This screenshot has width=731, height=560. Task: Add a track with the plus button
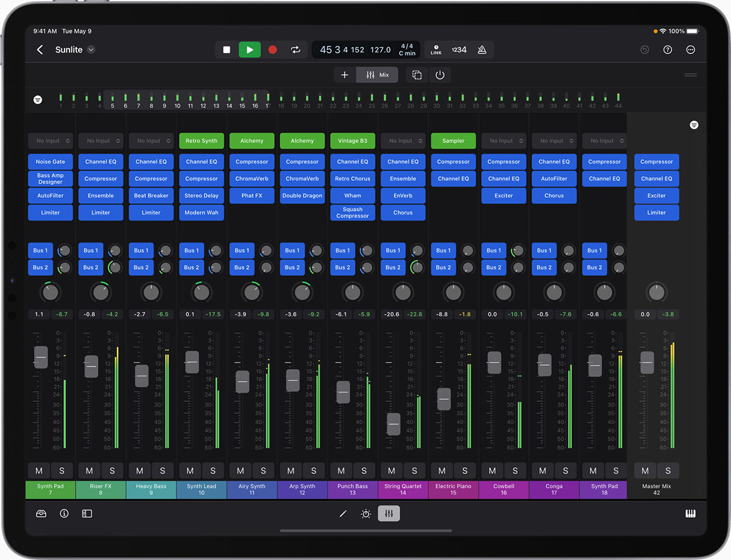click(345, 75)
